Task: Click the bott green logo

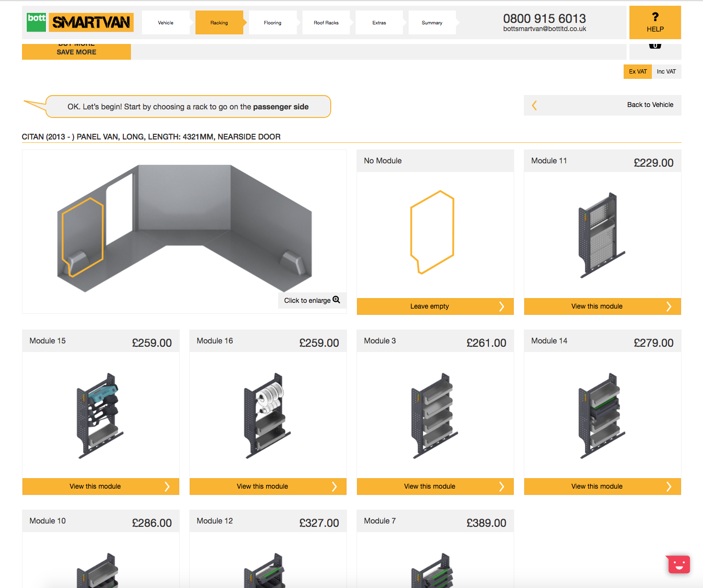Action: (x=36, y=22)
